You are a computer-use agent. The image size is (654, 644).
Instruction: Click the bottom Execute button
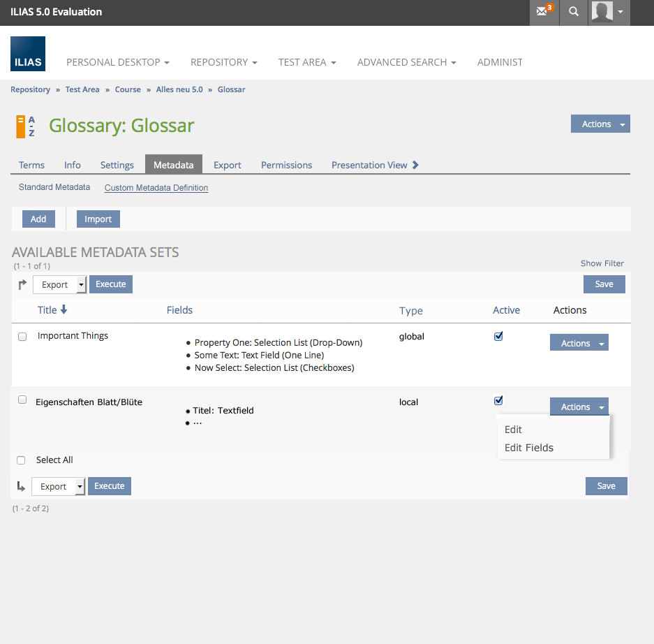pos(110,486)
